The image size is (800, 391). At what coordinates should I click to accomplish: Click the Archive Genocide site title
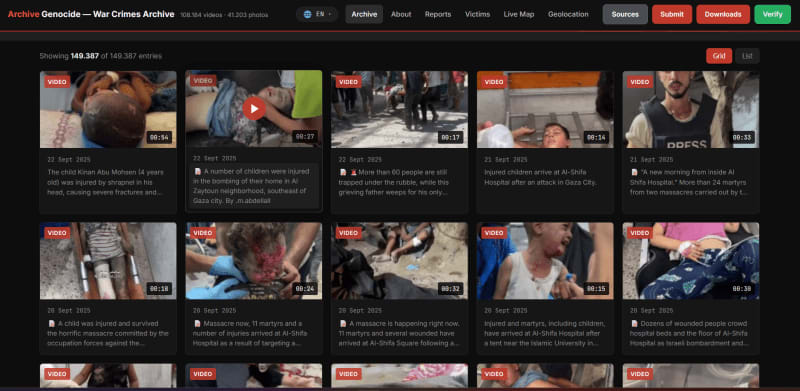pos(91,14)
